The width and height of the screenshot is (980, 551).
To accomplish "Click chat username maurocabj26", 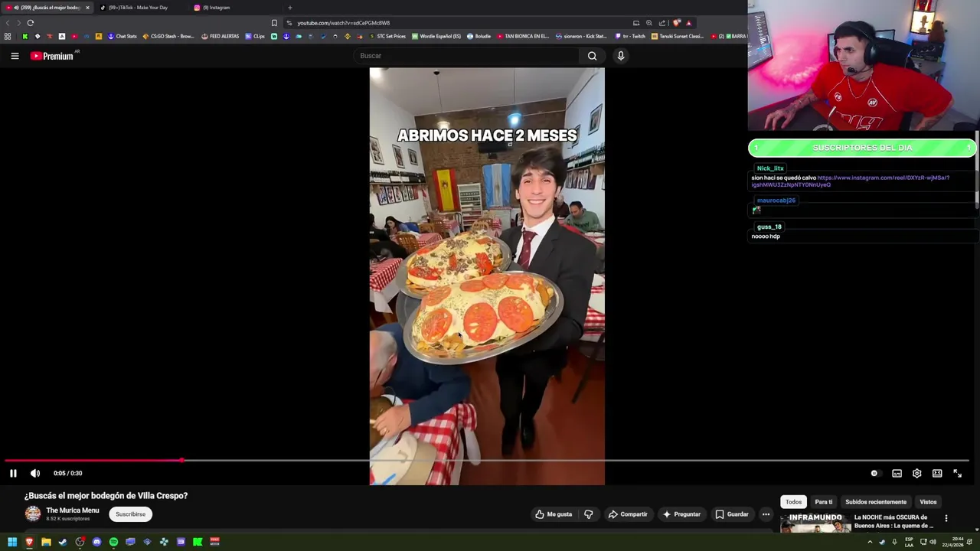I will (x=776, y=201).
